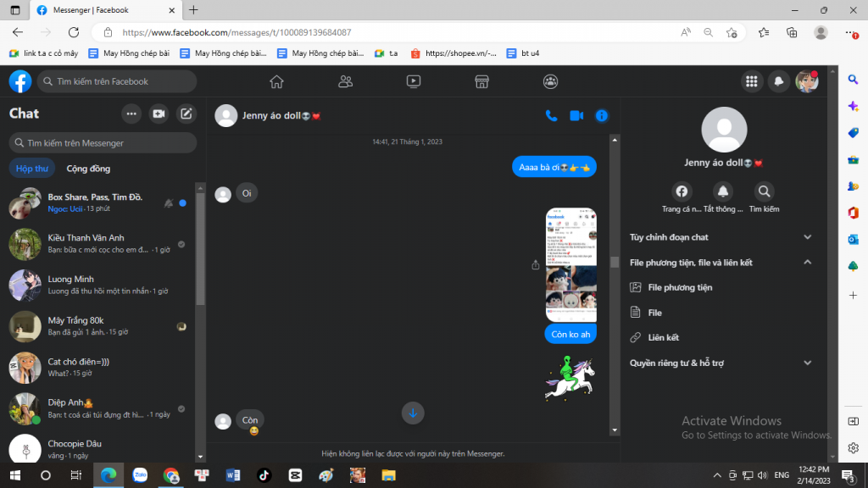
Task: Open Facebook Marketplace icon
Action: [481, 81]
